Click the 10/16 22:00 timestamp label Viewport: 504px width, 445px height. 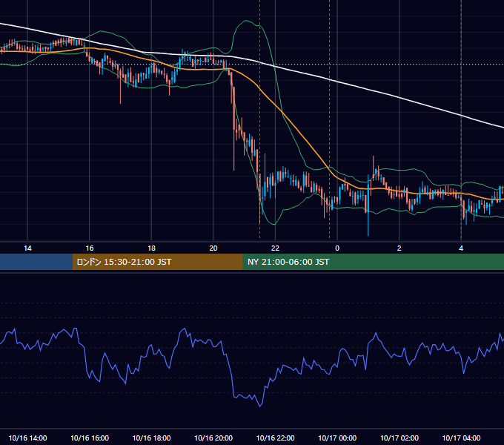275,438
